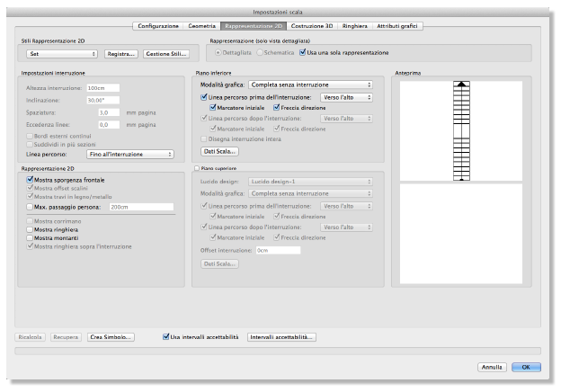Toggle Disegna interruzione intera checkbox
561x392 pixels.
204,139
